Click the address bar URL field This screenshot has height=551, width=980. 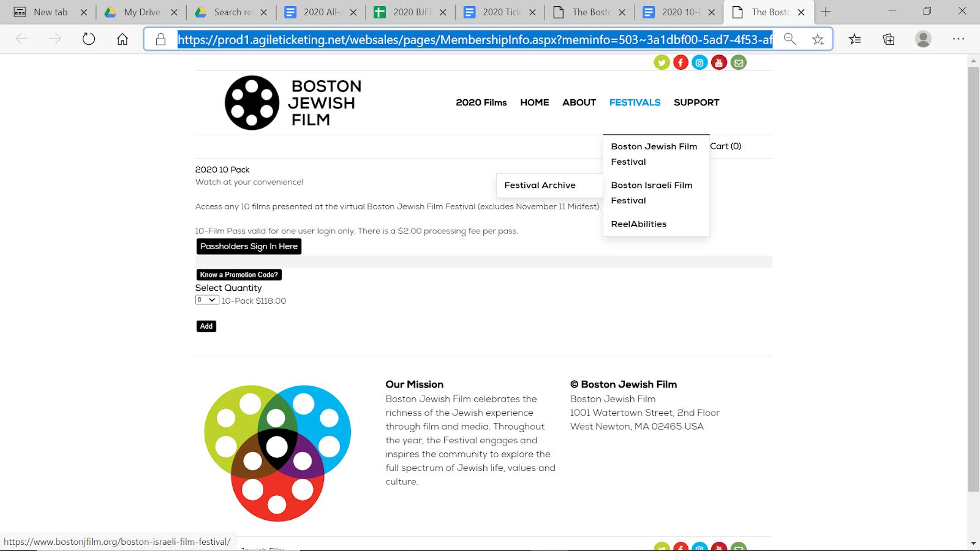(x=475, y=39)
